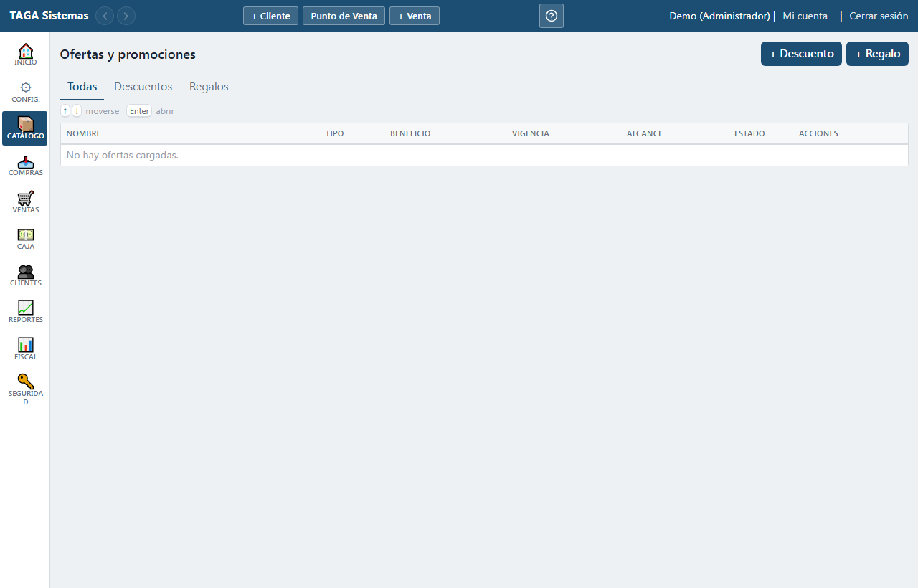Go back with the left arrow

click(105, 16)
